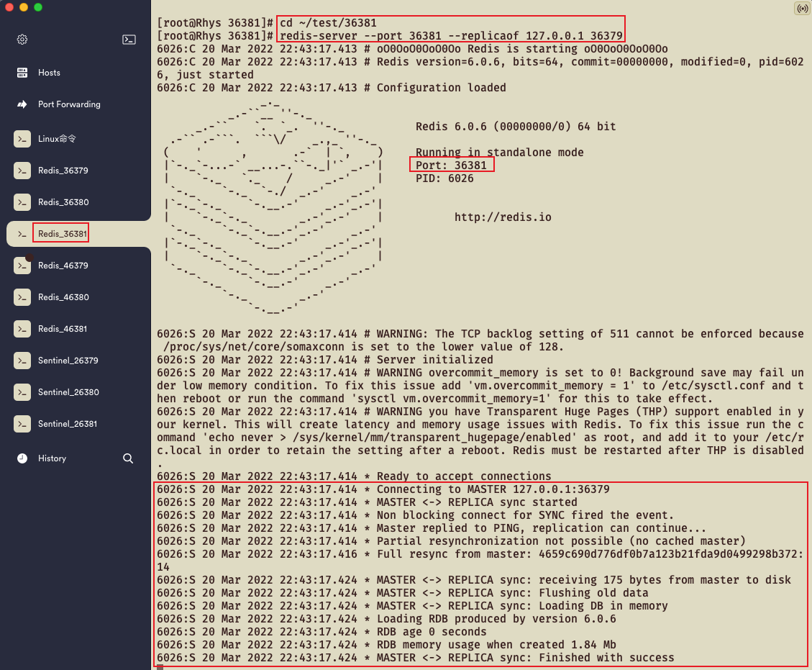Click the broadcast icon at top right

[x=802, y=9]
